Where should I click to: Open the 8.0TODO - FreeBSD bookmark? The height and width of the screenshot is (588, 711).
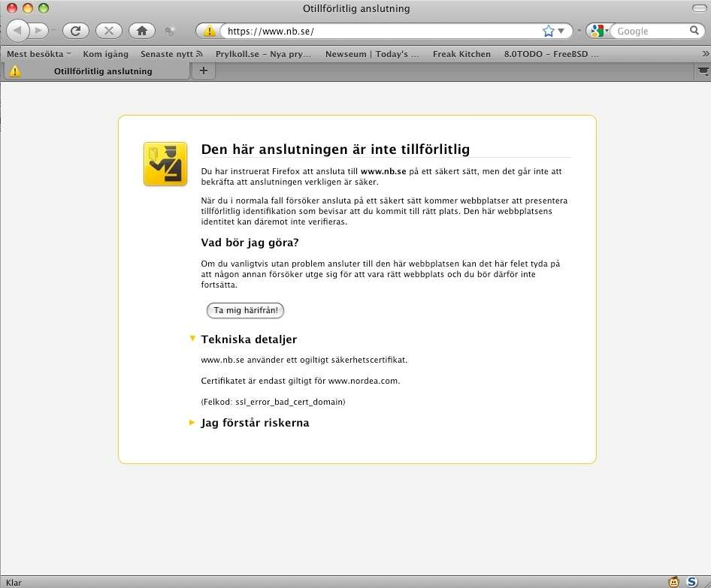(x=551, y=54)
